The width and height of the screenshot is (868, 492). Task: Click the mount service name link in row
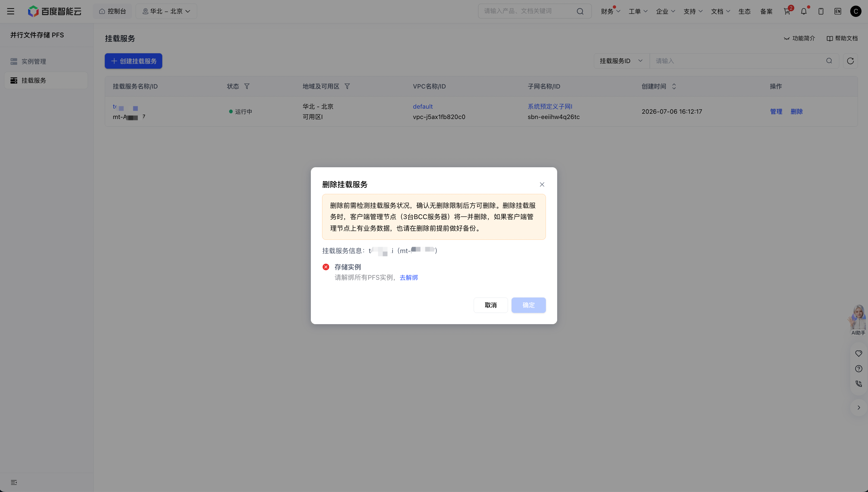pyautogui.click(x=125, y=107)
